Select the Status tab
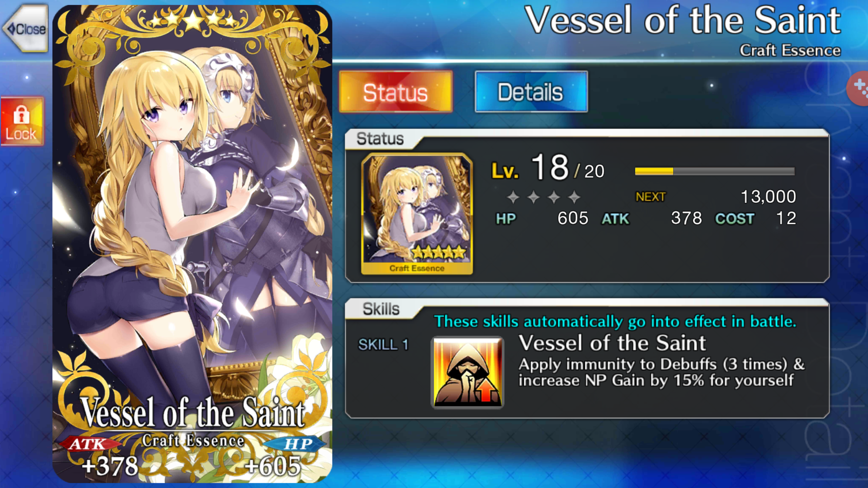The width and height of the screenshot is (868, 488). [396, 91]
